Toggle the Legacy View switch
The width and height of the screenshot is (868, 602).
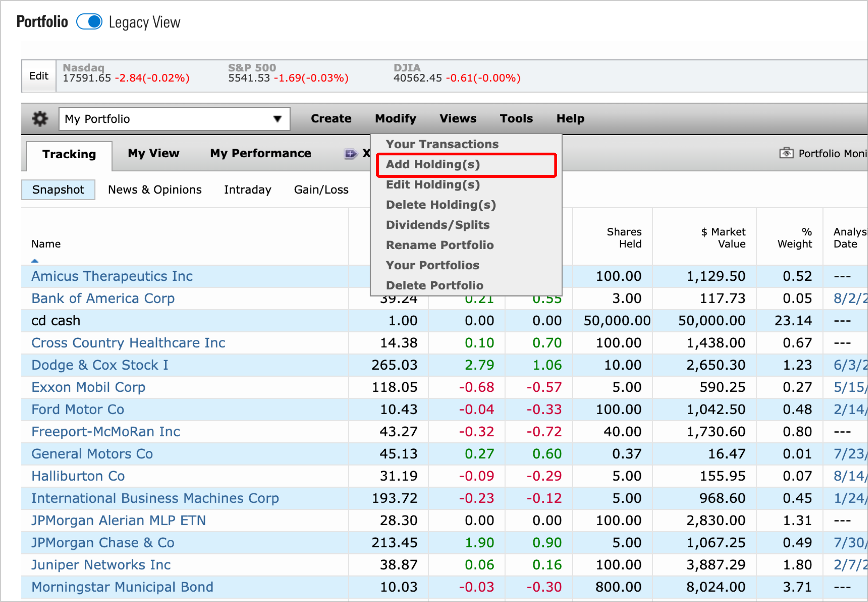pos(89,22)
